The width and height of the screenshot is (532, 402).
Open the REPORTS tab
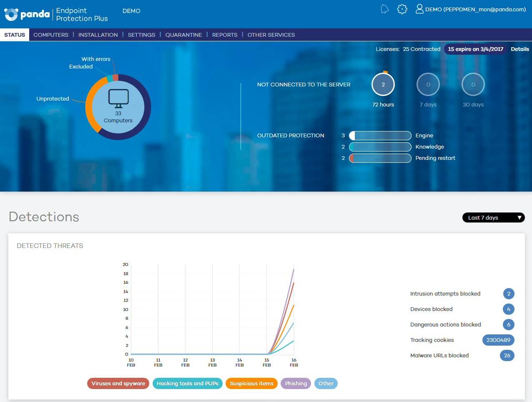point(225,35)
